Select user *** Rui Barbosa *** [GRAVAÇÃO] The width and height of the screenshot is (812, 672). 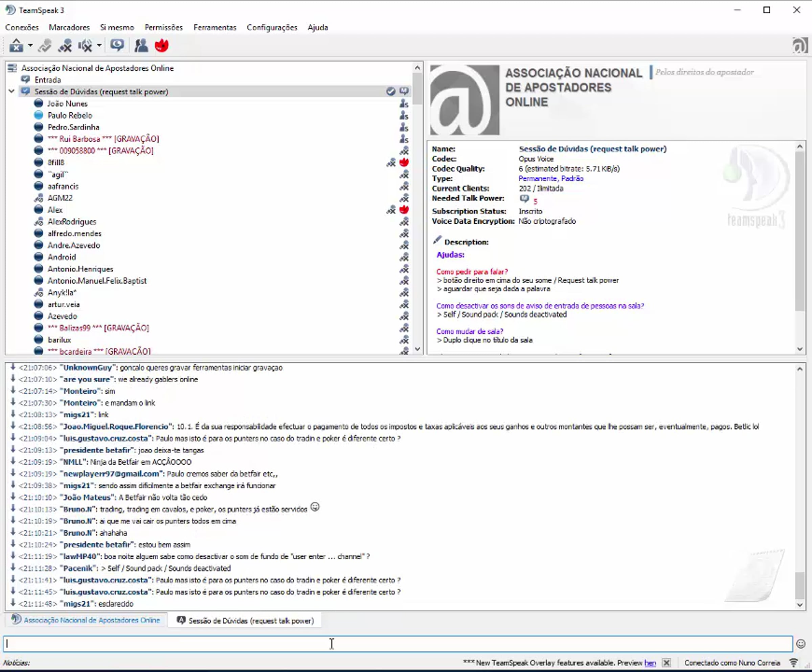(x=103, y=139)
